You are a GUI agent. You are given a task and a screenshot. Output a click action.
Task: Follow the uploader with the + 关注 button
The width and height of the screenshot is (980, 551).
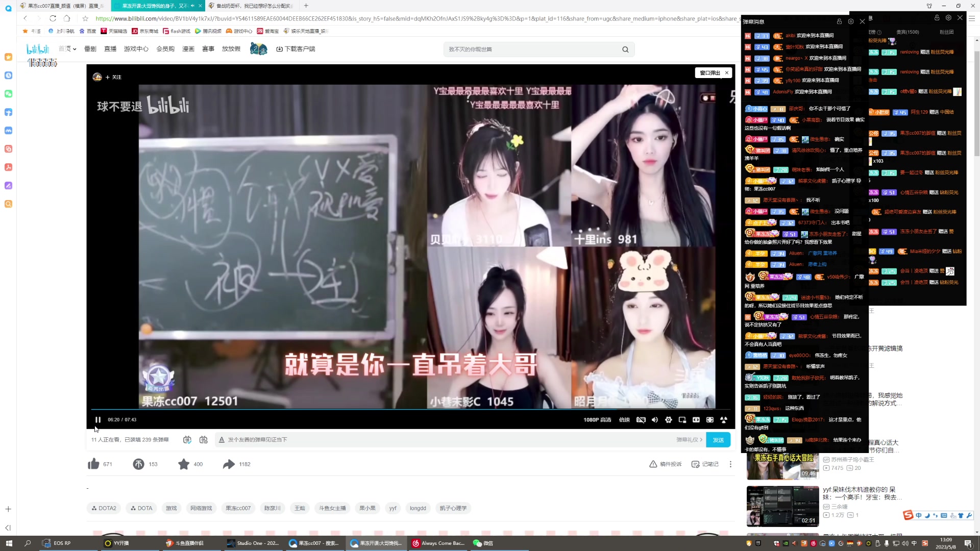[x=113, y=77]
